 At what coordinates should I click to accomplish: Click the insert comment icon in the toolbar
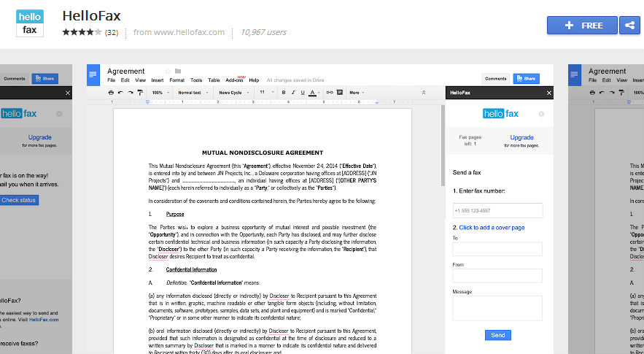click(340, 93)
